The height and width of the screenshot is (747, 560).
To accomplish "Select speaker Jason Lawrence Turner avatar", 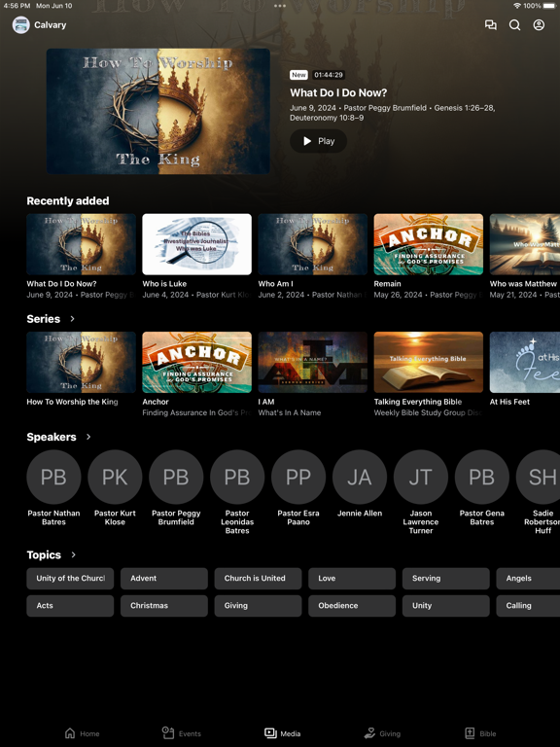I will pyautogui.click(x=421, y=477).
